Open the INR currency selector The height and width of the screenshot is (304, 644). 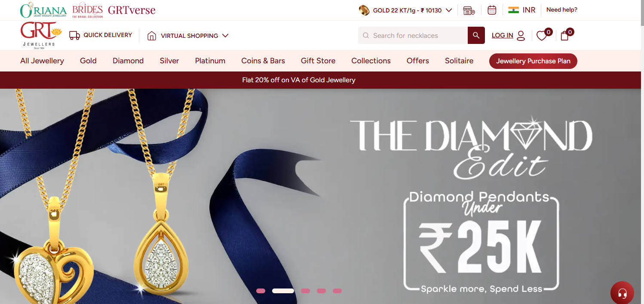pyautogui.click(x=521, y=10)
